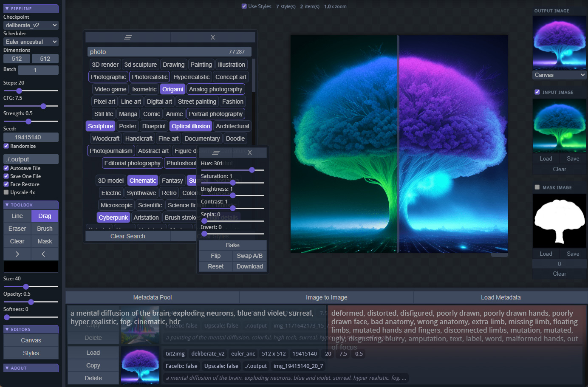Toggle the Origami style tag

[173, 89]
